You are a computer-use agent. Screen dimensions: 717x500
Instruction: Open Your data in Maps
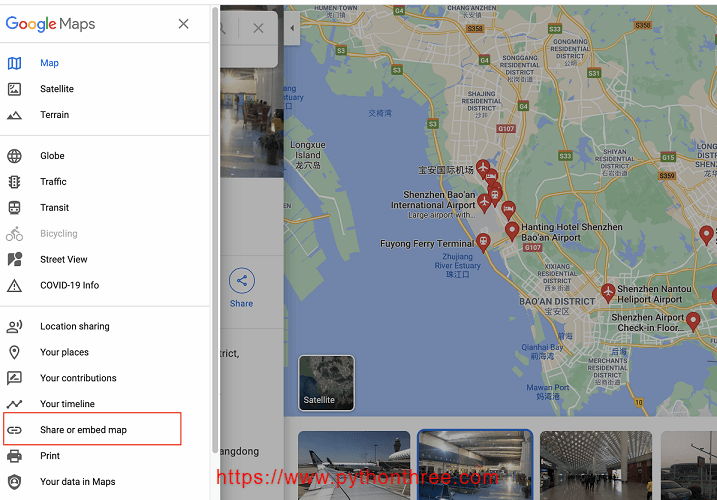tap(105, 482)
